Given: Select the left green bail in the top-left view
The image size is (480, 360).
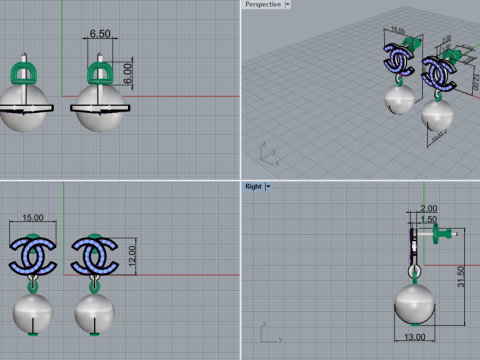Looking at the screenshot, I should click(24, 73).
